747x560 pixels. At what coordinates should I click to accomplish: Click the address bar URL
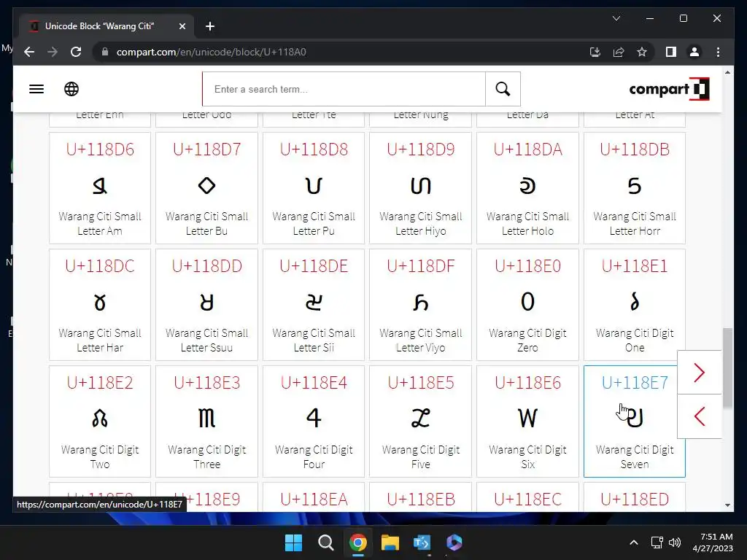(x=211, y=52)
